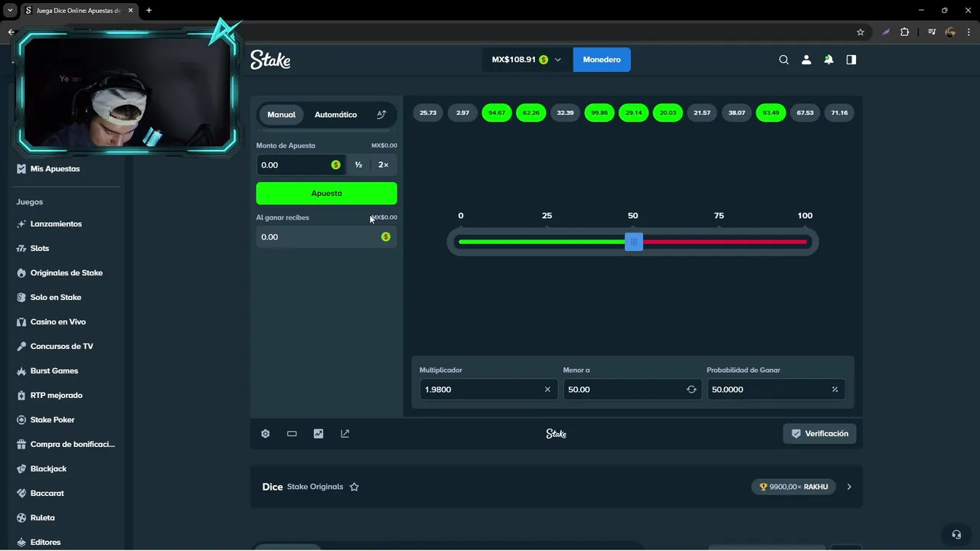Clear the Multiplicador field X icon
The height and width of the screenshot is (551, 980).
[547, 390]
